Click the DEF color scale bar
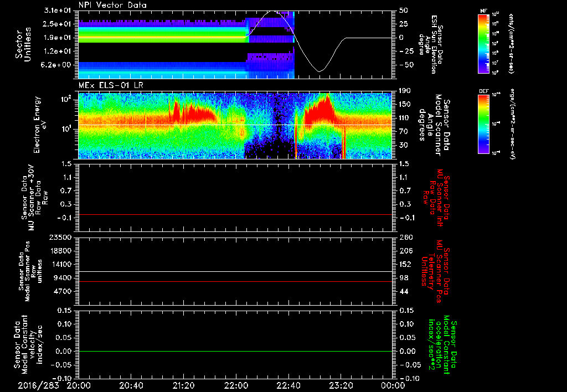 coord(483,124)
